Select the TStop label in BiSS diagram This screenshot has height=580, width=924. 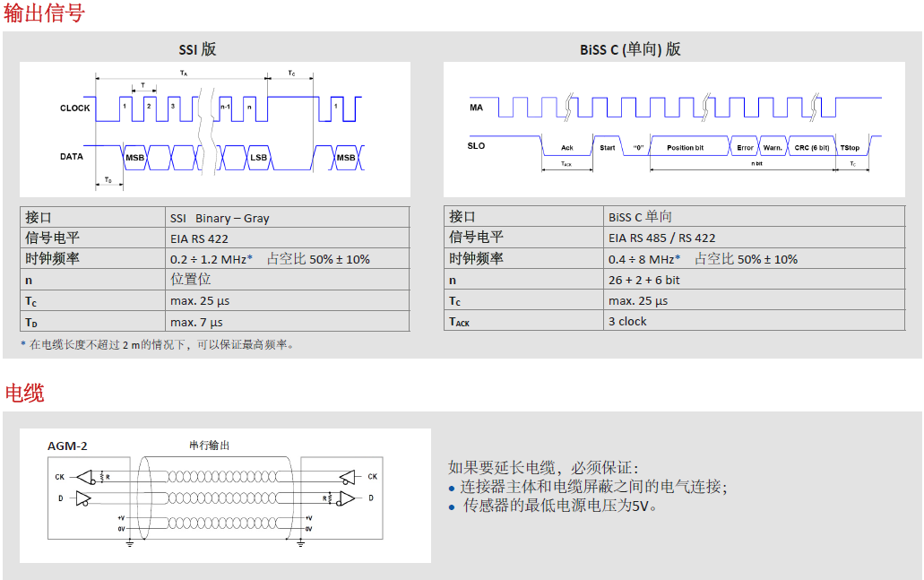pyautogui.click(x=850, y=147)
